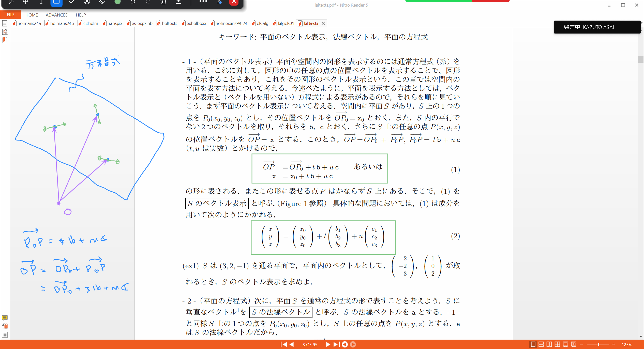
Task: Click the vertical scrollbar thumb
Action: [x=641, y=59]
